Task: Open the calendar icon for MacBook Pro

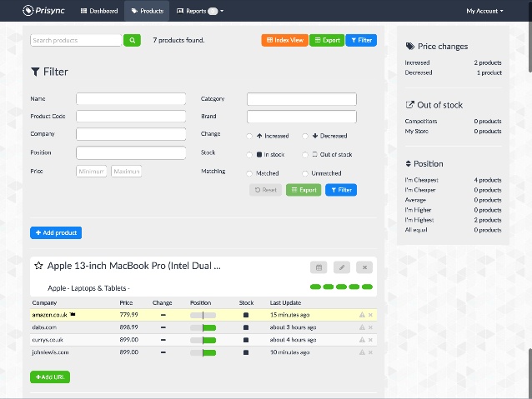Action: click(319, 267)
